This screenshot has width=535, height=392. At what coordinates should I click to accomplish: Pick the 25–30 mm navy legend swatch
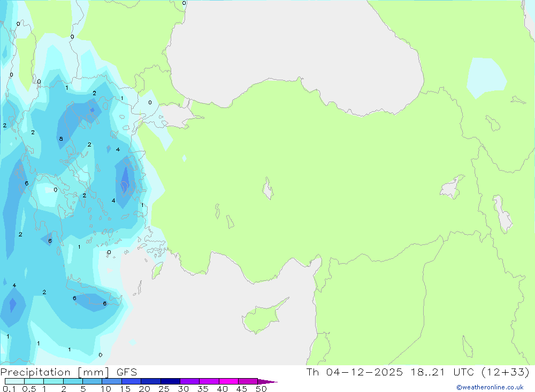pos(170,381)
